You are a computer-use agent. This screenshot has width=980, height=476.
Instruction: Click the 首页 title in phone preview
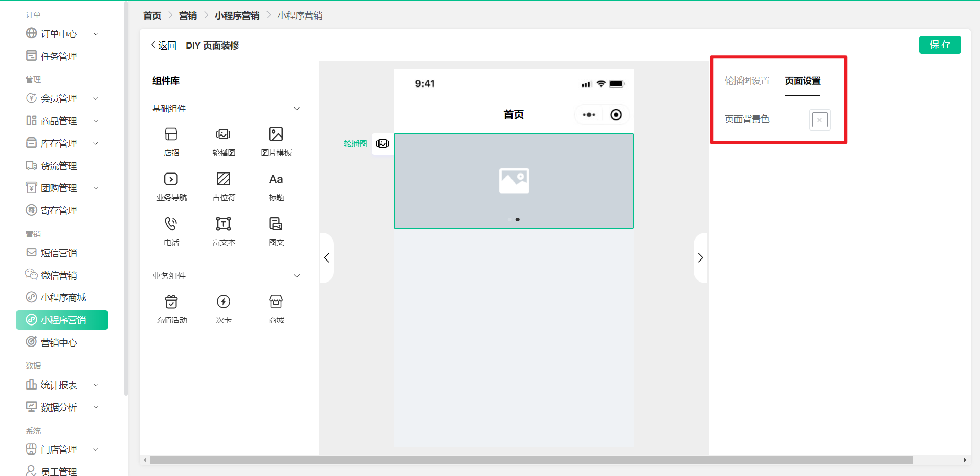point(514,114)
